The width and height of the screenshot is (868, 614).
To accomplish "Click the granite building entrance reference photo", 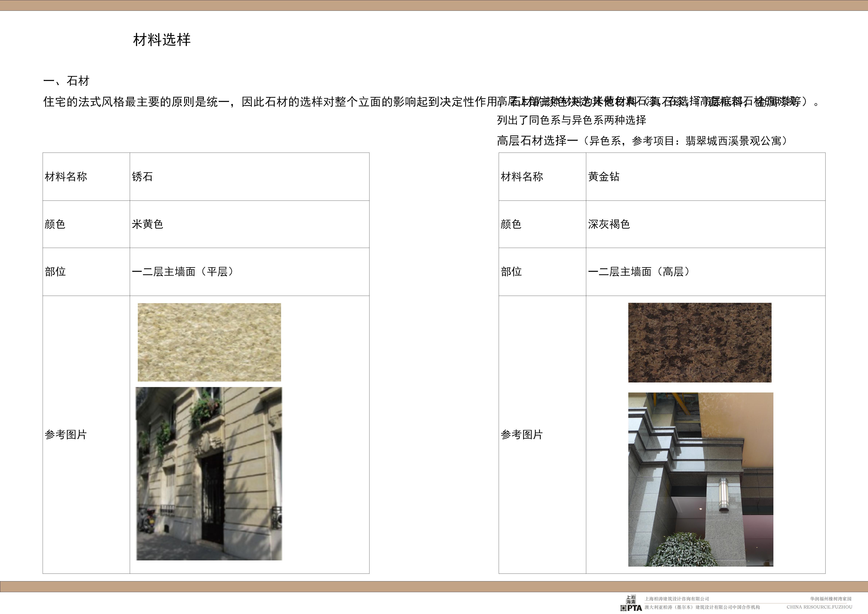I will pos(700,479).
